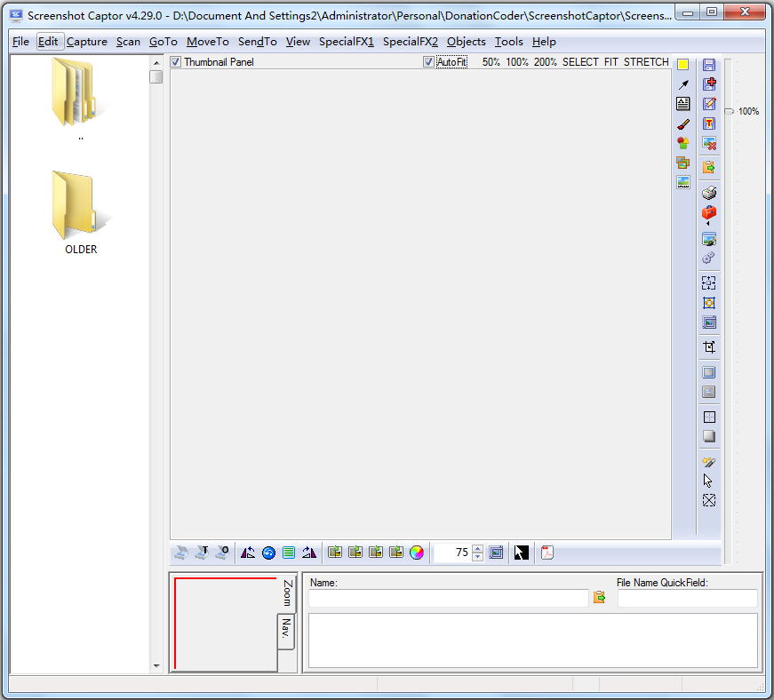This screenshot has height=700, width=774.
Task: Click the Name input field
Action: click(x=448, y=598)
